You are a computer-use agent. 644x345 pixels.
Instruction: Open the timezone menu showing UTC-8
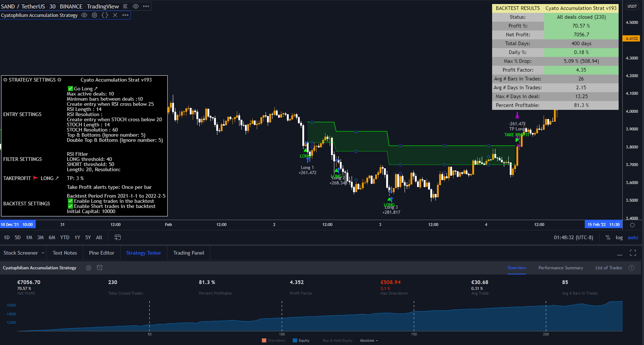tap(573, 237)
